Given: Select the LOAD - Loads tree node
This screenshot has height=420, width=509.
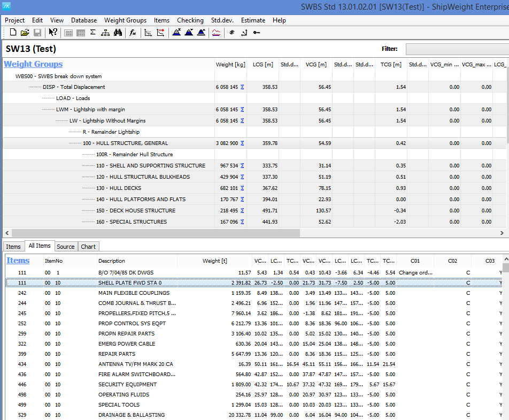Looking at the screenshot, I should (x=73, y=98).
